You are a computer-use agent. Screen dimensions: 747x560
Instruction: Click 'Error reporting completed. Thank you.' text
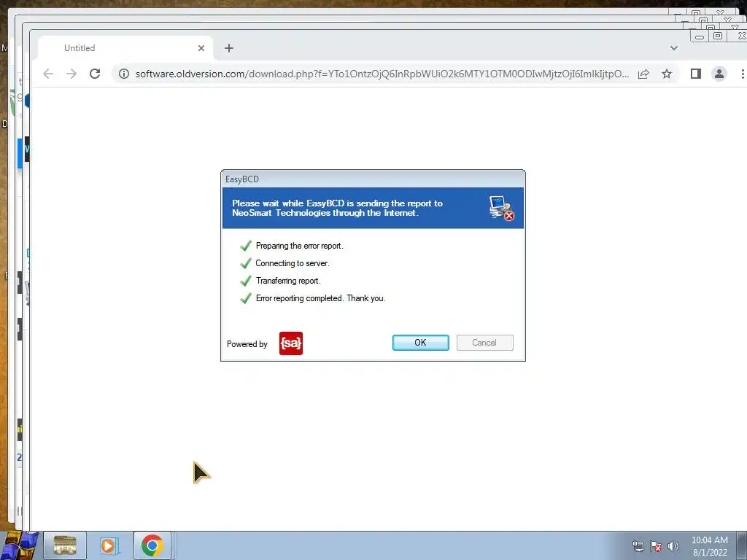[321, 298]
